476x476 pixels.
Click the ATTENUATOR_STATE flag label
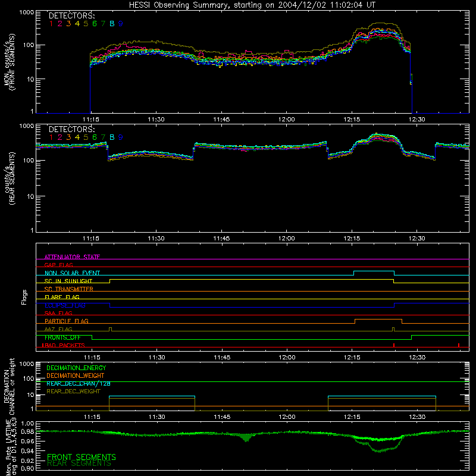tap(72, 257)
